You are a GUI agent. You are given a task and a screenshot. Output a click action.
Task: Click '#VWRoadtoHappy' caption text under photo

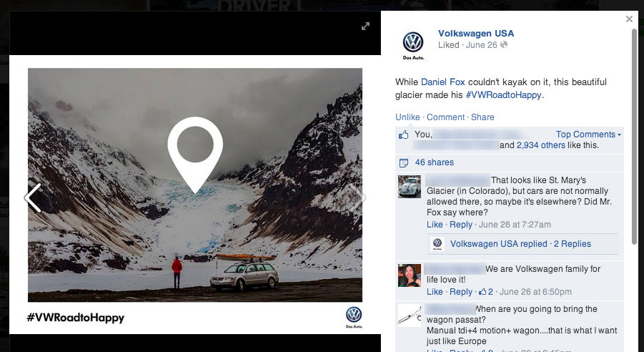[x=75, y=318]
